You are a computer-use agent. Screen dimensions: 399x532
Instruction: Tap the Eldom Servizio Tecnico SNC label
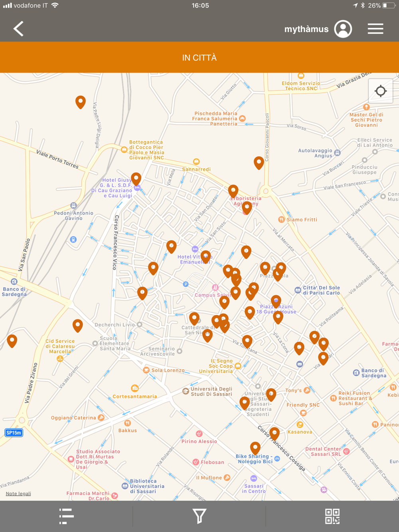[x=301, y=86]
